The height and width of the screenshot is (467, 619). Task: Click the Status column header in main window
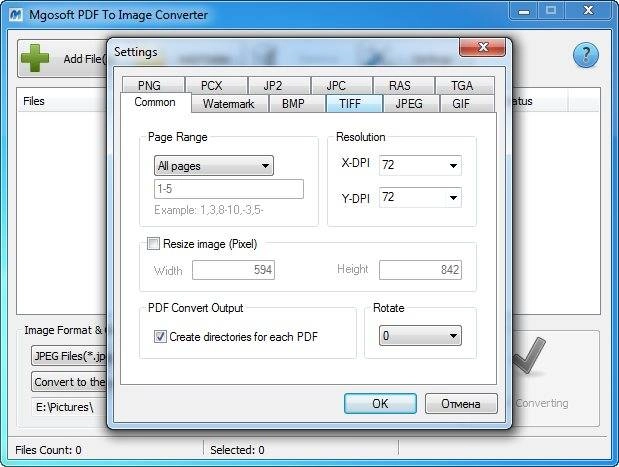pyautogui.click(x=540, y=101)
